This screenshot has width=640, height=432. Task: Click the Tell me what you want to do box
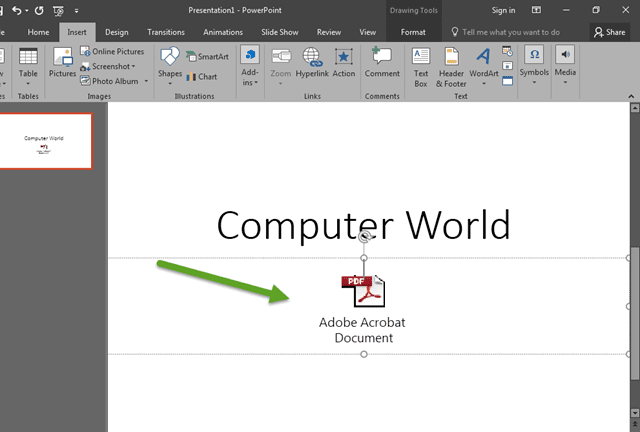tap(506, 32)
